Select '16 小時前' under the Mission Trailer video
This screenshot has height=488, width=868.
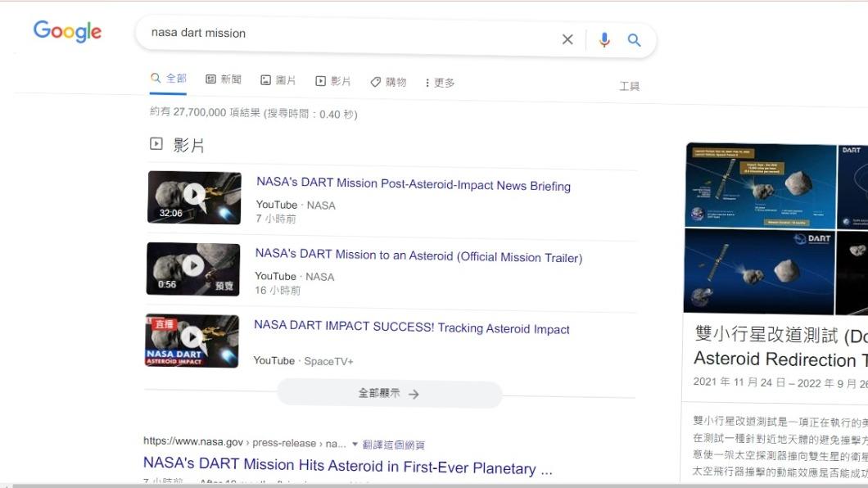(278, 290)
